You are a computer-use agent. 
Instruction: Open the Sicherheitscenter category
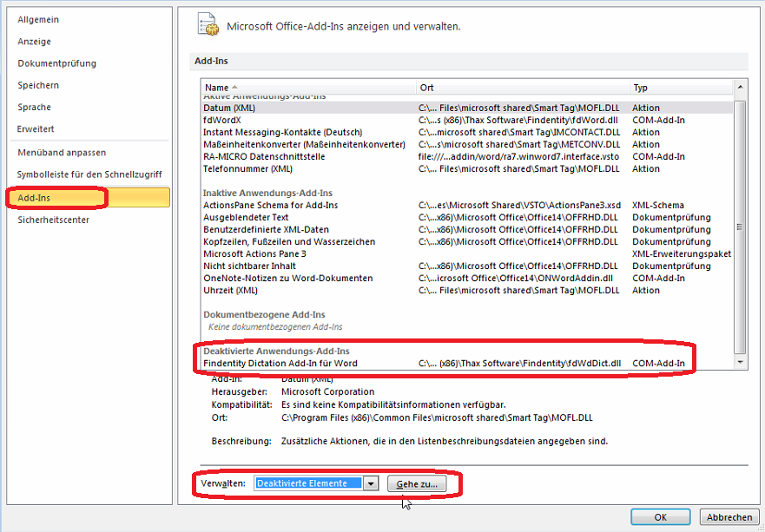(53, 220)
